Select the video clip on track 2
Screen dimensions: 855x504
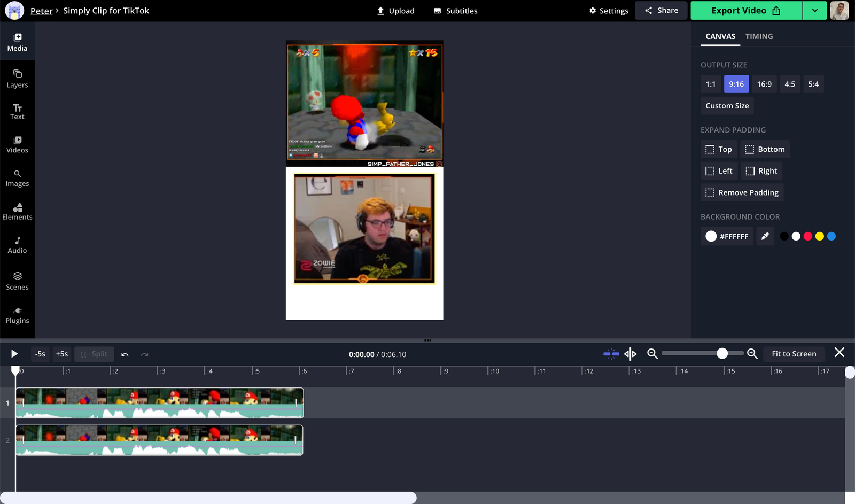159,440
